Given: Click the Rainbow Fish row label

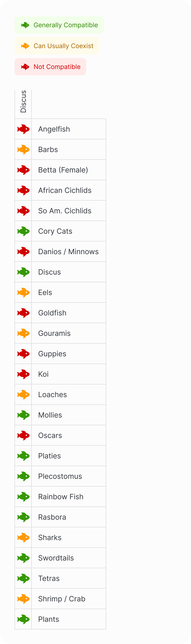Looking at the screenshot, I should pos(61,497).
